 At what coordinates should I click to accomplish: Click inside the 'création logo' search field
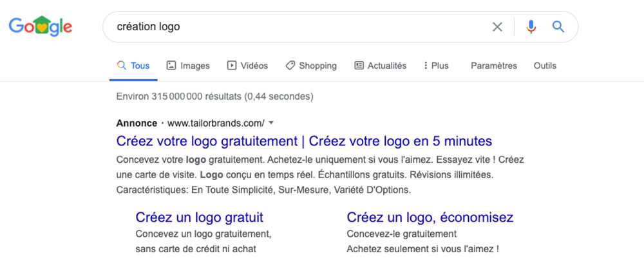[296, 26]
